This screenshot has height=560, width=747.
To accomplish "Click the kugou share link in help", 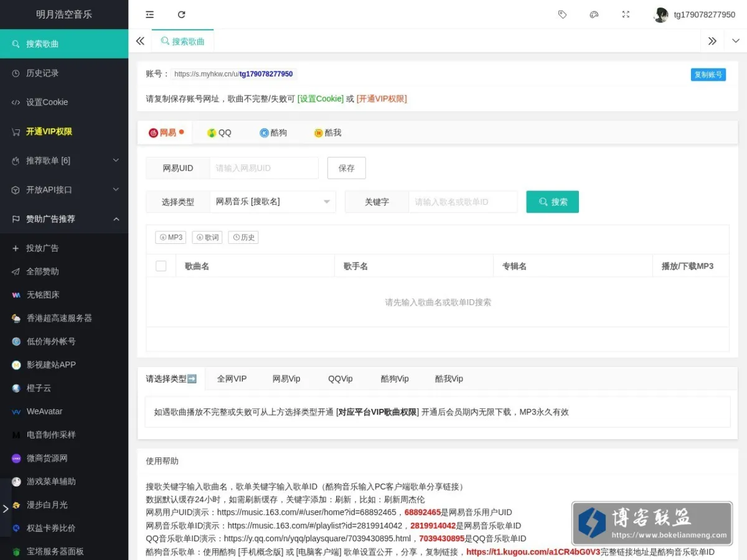I will (x=533, y=551).
